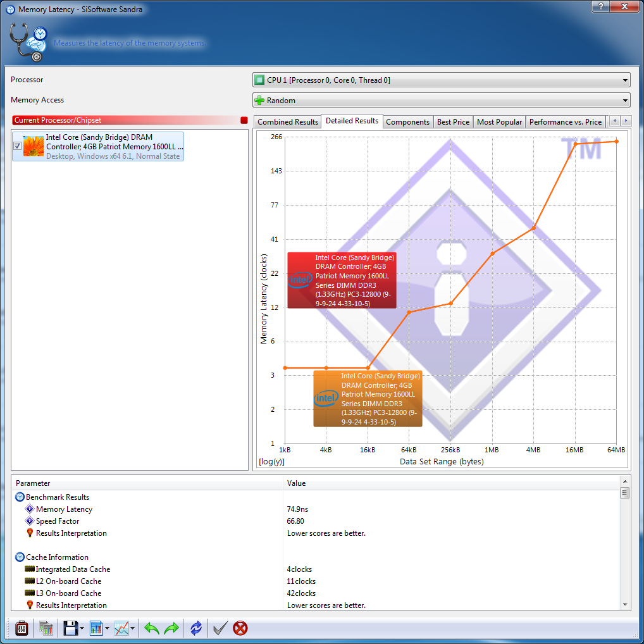Open the dropdown arrow next to save icon
Viewport: 644px width, 644px height.
[82, 629]
